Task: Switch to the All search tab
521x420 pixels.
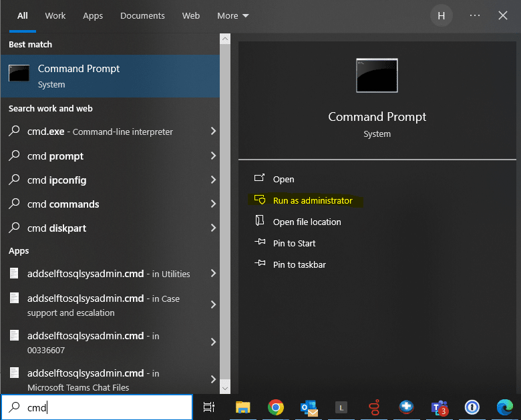Action: point(23,15)
